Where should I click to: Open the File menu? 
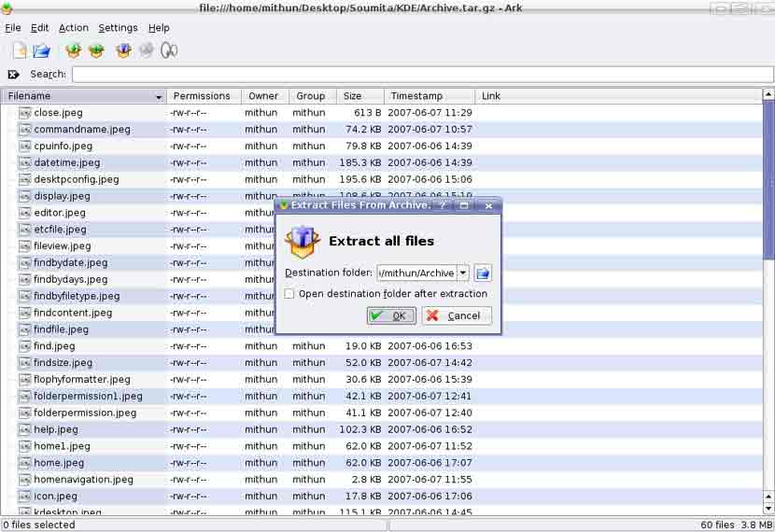(13, 28)
